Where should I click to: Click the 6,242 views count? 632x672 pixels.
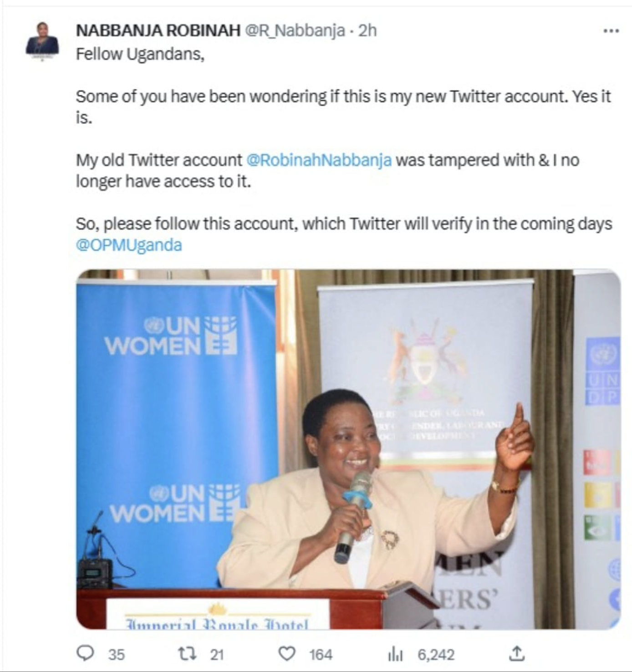(x=436, y=655)
